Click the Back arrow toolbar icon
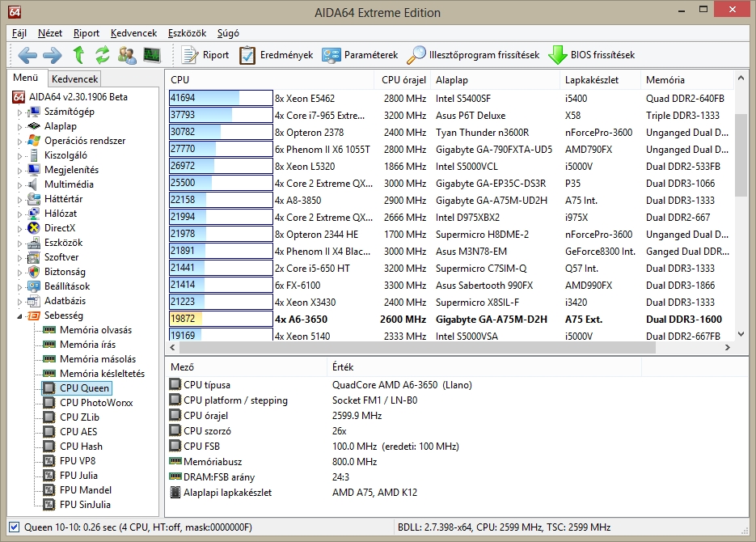 (27, 55)
